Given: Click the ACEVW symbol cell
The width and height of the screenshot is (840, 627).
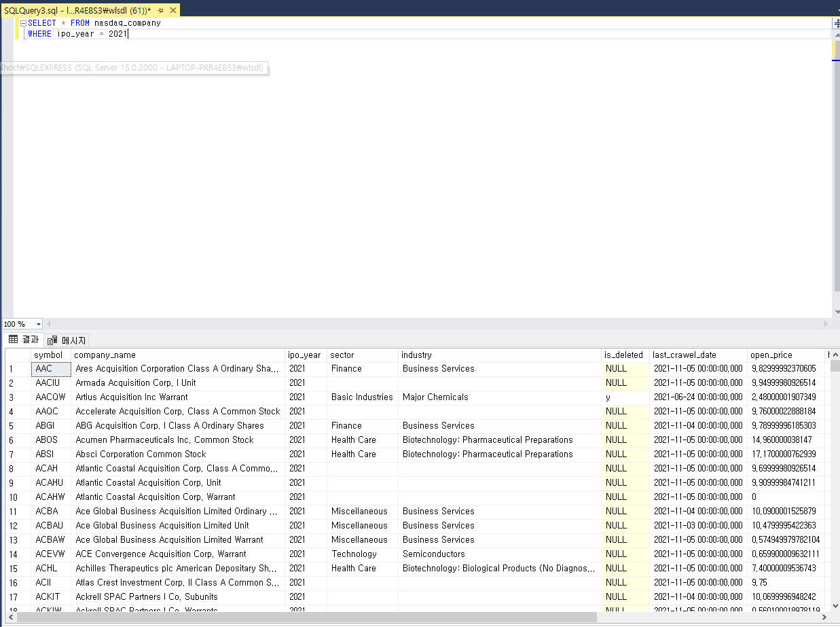Looking at the screenshot, I should [51, 554].
